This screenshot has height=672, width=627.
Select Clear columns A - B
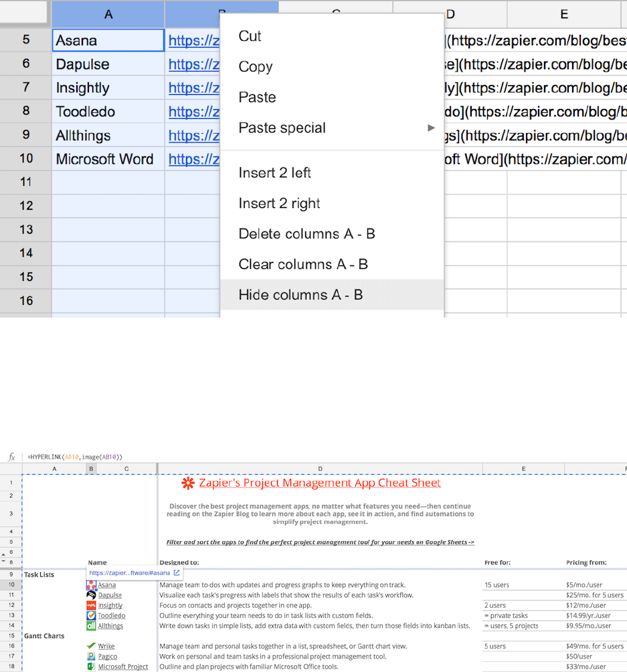332,264
